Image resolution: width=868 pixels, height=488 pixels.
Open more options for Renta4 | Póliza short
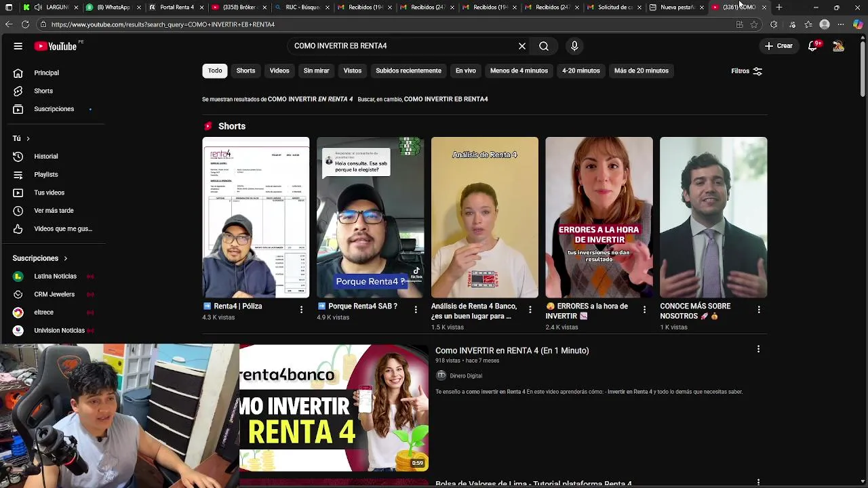click(x=301, y=310)
